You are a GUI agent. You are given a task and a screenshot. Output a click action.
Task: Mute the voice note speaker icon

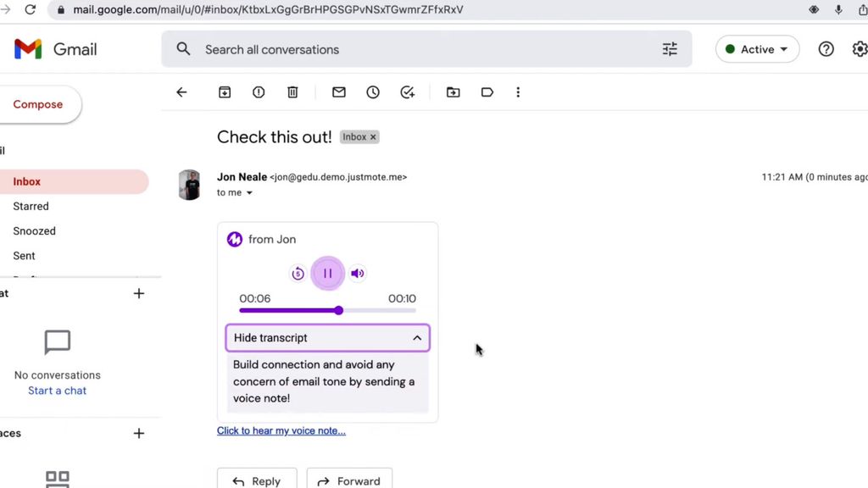[x=358, y=274]
